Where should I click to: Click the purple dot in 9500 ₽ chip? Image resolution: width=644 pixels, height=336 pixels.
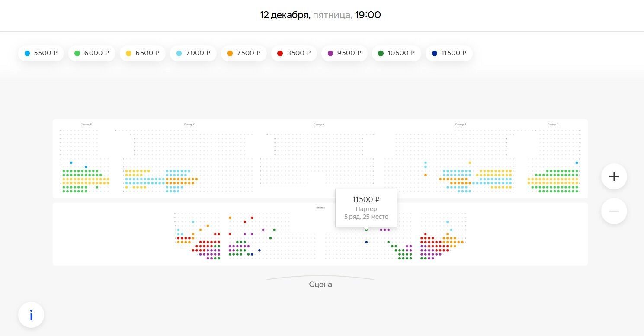[x=330, y=54]
